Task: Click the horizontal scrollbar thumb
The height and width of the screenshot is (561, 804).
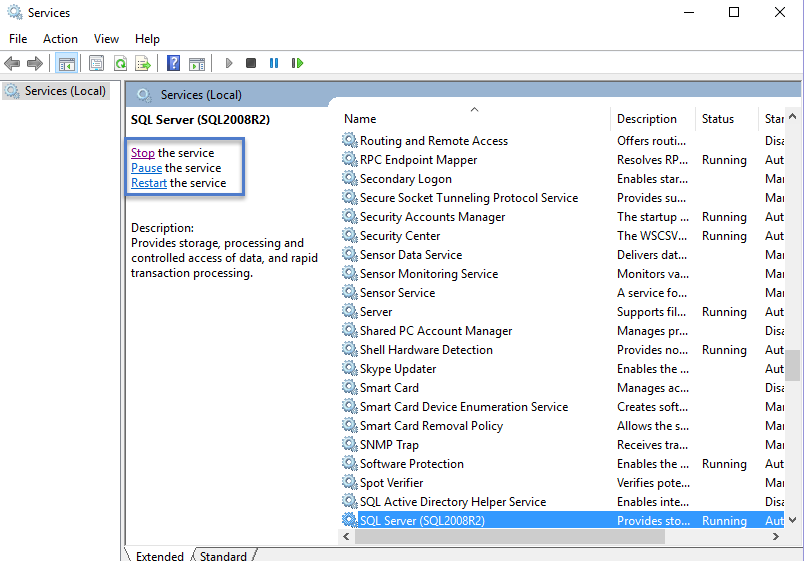Action: (510, 536)
